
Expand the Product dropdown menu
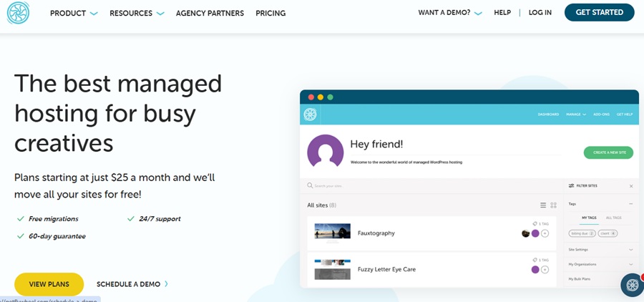[73, 14]
